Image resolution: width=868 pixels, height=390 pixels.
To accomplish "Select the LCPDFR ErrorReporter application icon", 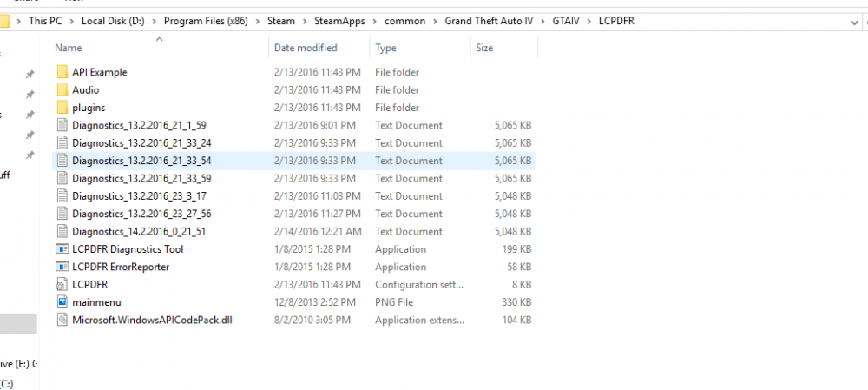I will point(62,267).
